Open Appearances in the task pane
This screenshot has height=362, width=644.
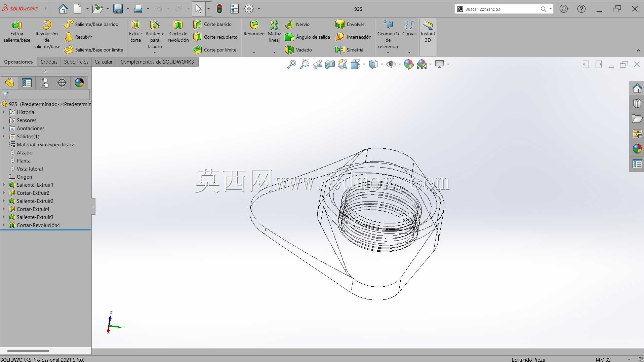click(637, 149)
